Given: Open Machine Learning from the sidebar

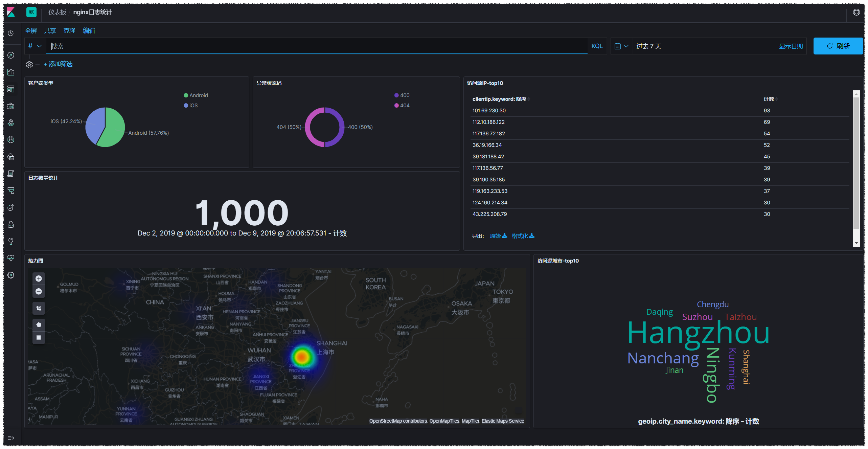Looking at the screenshot, I should pyautogui.click(x=11, y=139).
